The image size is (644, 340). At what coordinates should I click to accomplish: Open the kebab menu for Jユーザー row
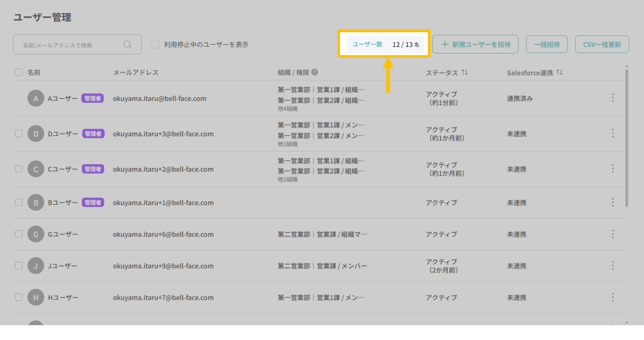pos(612,266)
